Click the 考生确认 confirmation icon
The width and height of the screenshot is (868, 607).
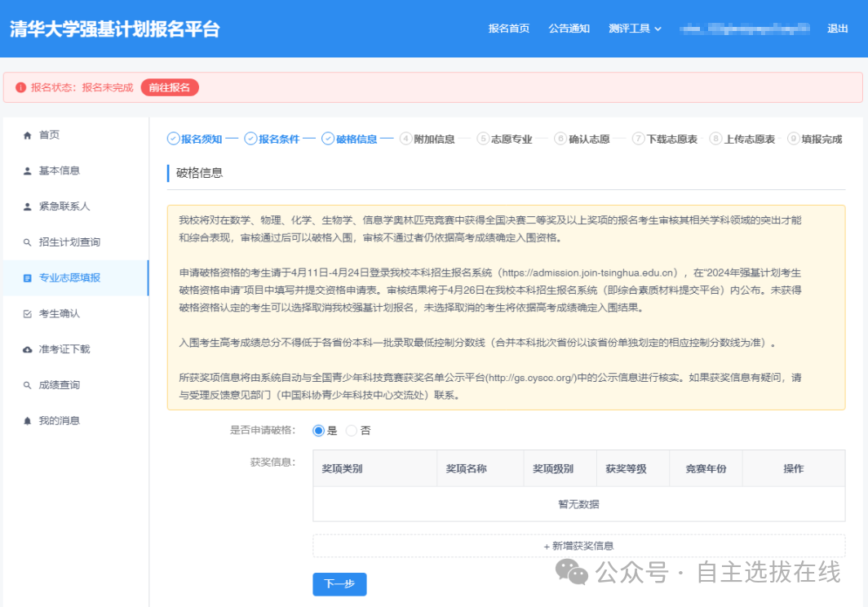(x=29, y=312)
